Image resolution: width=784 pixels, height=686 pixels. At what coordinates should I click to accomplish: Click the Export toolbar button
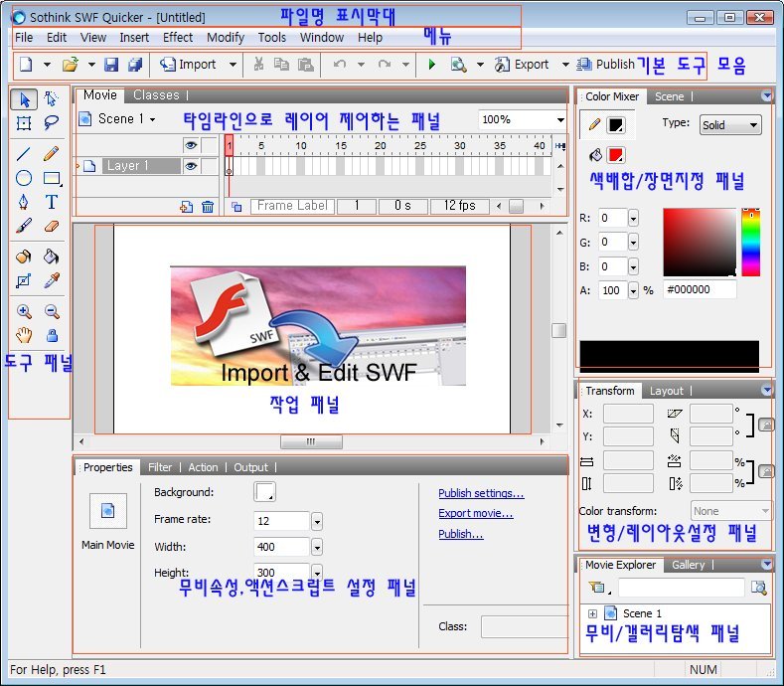coord(522,65)
